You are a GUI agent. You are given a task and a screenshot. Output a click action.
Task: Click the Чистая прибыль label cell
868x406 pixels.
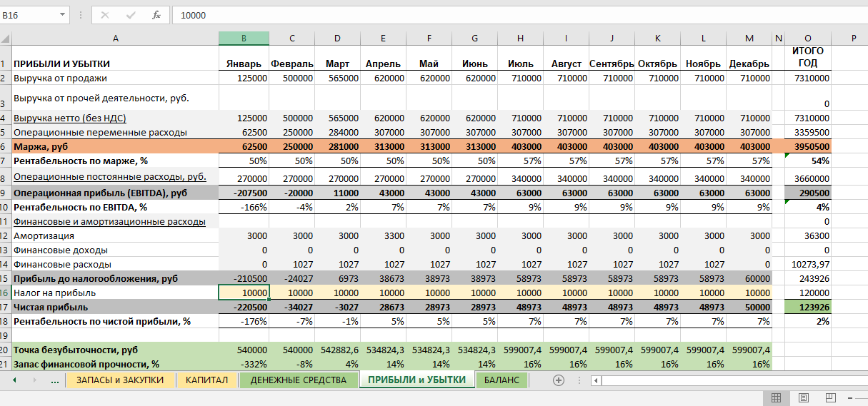(115, 307)
